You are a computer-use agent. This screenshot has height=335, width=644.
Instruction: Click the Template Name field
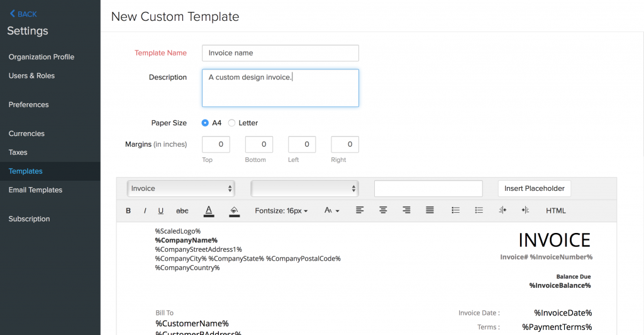(280, 53)
